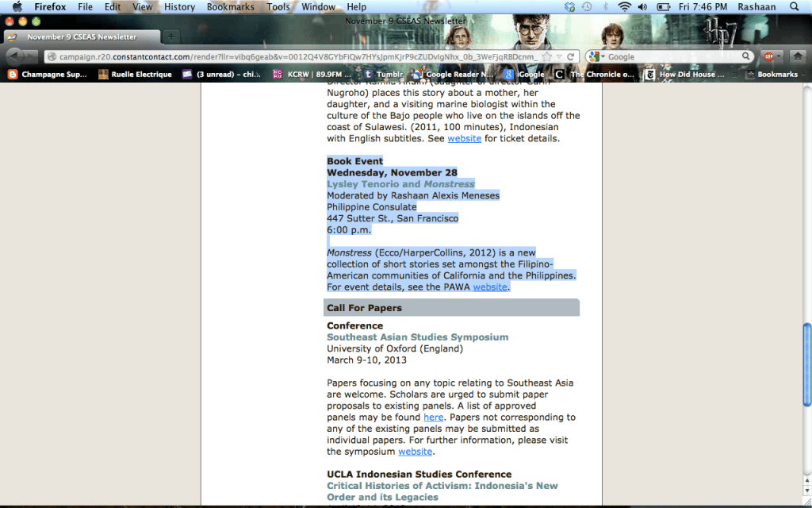
Task: Reload page using the refresh icon
Action: click(x=570, y=57)
